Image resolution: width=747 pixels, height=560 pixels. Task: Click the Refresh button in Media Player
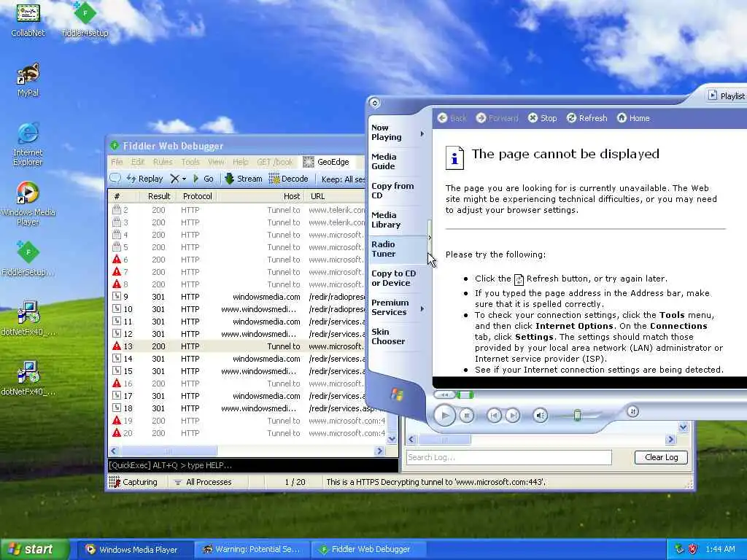point(587,118)
